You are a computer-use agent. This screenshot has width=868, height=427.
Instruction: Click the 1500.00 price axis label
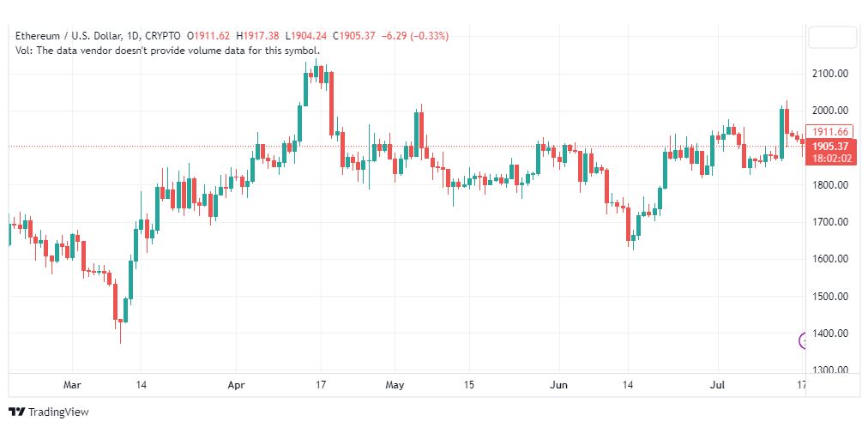[830, 297]
